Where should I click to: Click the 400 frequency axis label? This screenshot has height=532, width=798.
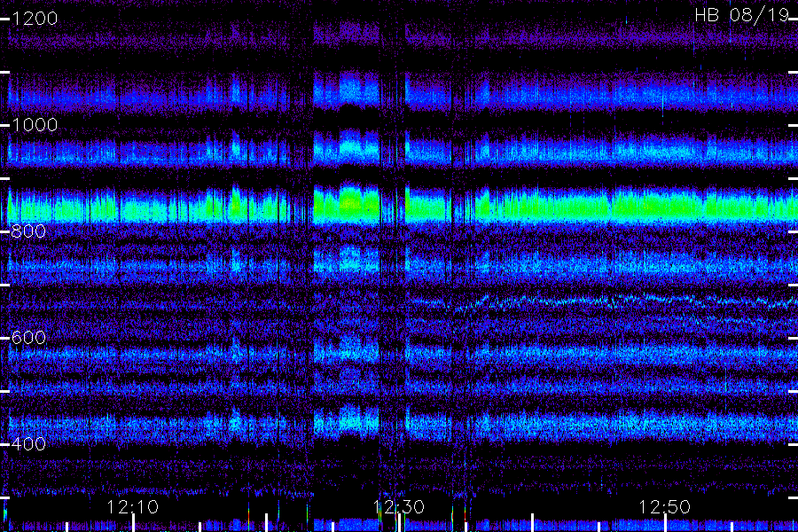coord(28,444)
